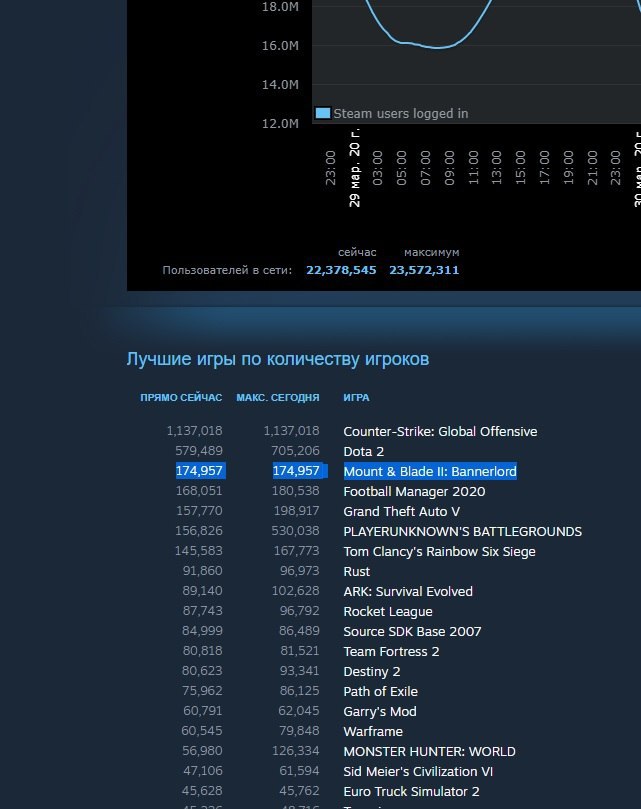Click maximum users value 23,572,311
This screenshot has height=809, width=641.
coord(424,270)
